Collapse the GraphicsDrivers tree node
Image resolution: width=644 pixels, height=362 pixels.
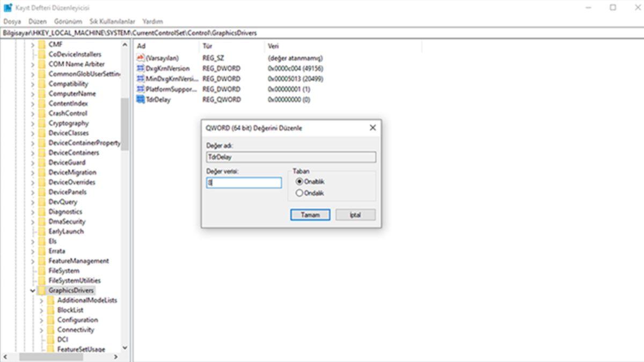tap(32, 291)
